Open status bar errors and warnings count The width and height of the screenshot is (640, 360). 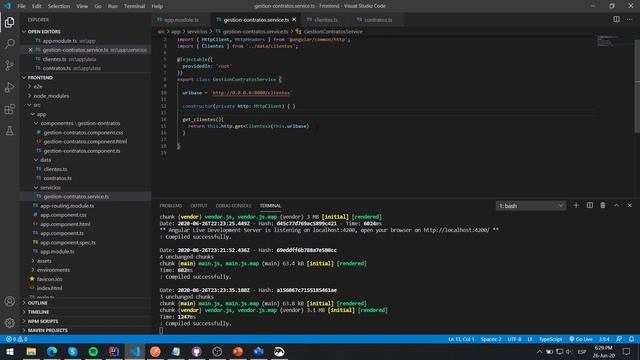[17, 339]
